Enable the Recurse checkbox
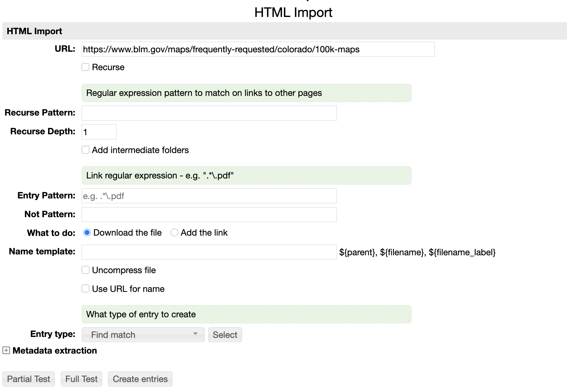567x392 pixels. pyautogui.click(x=86, y=67)
